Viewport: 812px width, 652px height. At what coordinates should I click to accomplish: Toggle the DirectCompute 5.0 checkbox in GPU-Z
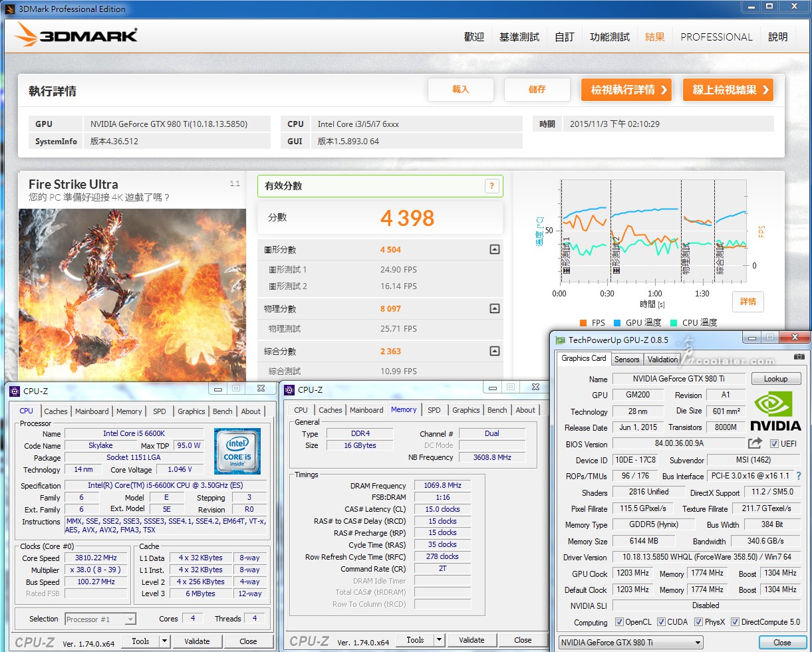click(x=735, y=622)
